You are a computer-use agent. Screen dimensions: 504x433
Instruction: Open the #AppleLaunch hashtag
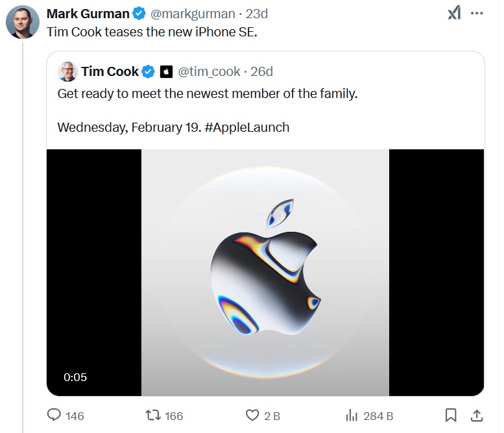click(x=247, y=127)
